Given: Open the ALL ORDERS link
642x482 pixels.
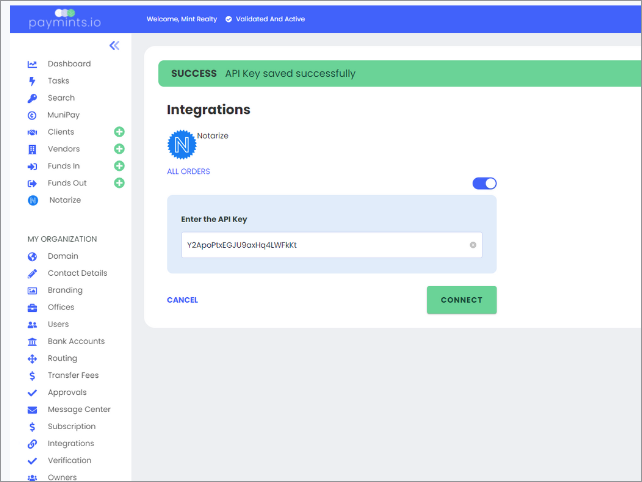Looking at the screenshot, I should click(188, 171).
